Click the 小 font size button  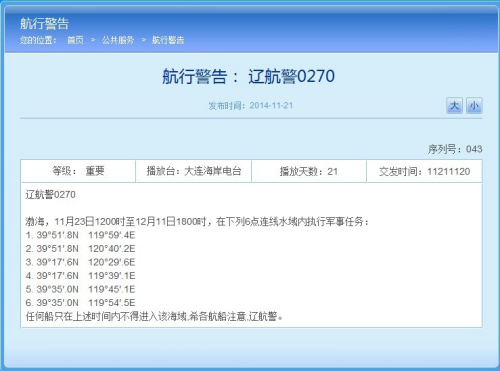pyautogui.click(x=474, y=106)
